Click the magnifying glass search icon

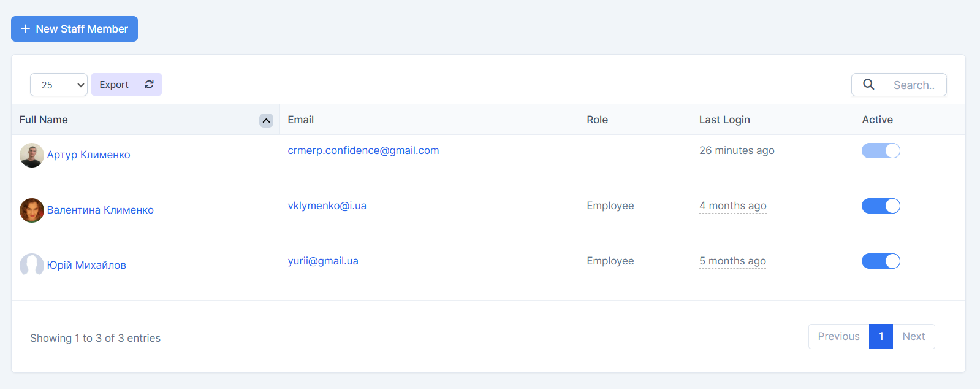[868, 85]
